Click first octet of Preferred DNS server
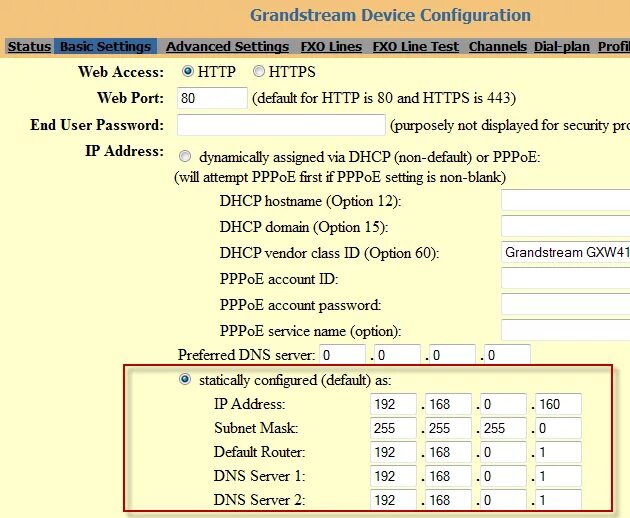The image size is (630, 518). [342, 354]
